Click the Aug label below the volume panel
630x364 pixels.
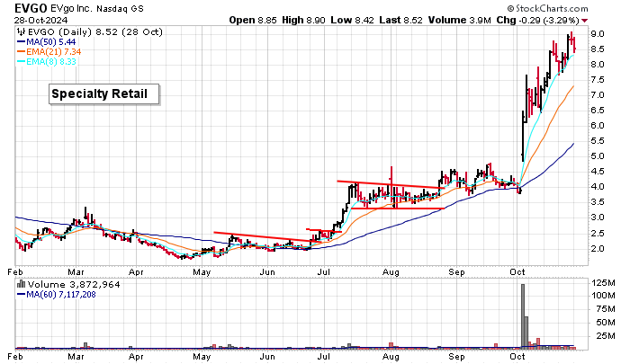click(x=390, y=357)
